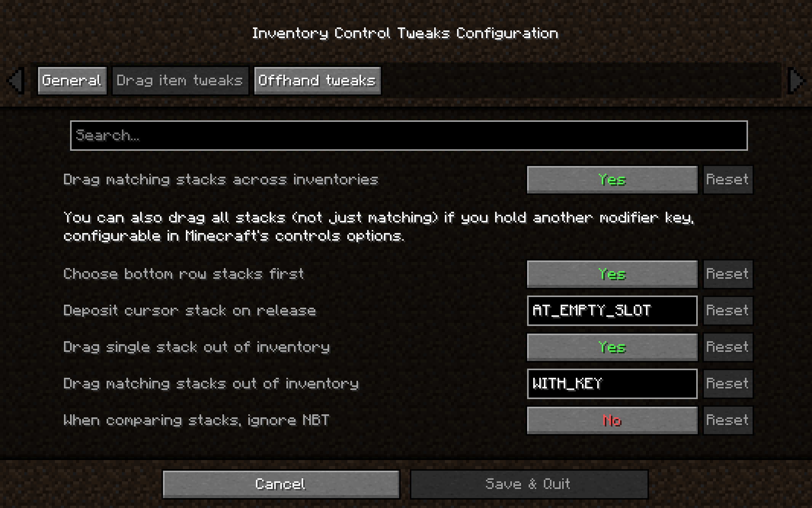Click Reset for drag matching stacks across inventories
The height and width of the screenshot is (508, 812).
[x=727, y=180]
